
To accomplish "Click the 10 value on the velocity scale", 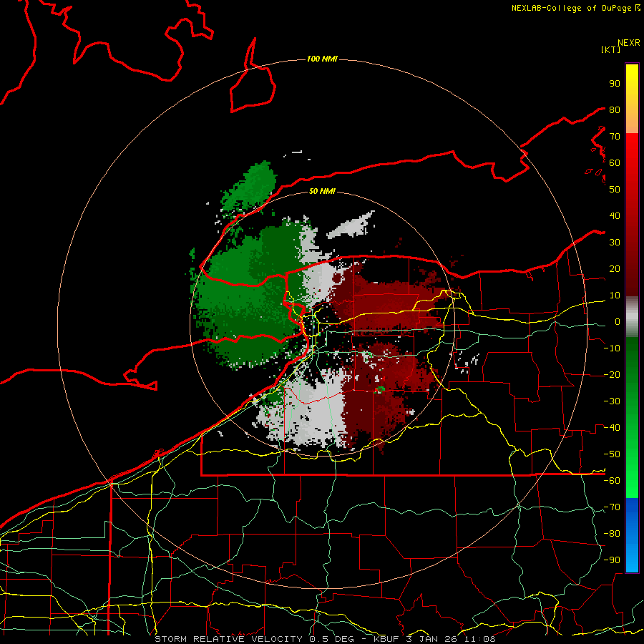I will 615,296.
